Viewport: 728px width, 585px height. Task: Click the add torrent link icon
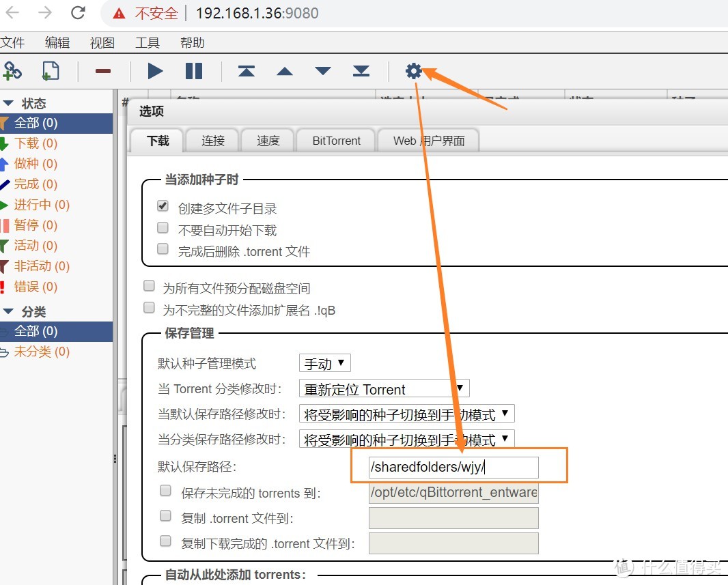click(12, 71)
